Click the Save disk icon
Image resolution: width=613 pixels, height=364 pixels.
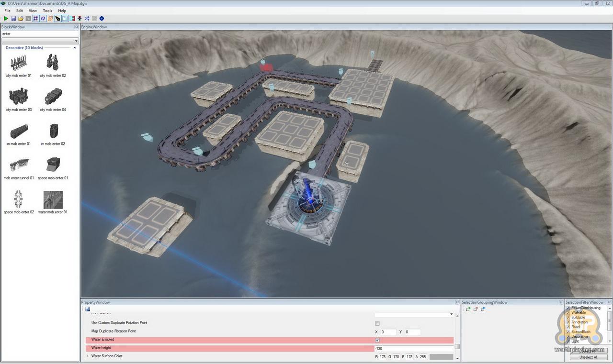(x=13, y=19)
